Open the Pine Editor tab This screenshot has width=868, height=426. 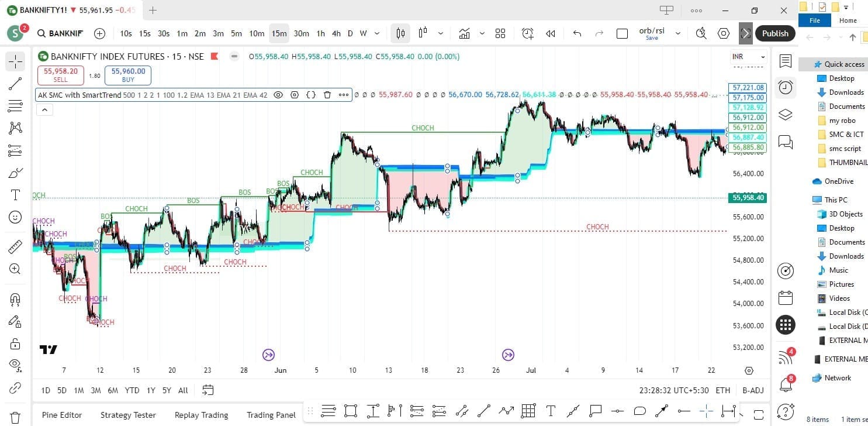click(x=62, y=415)
